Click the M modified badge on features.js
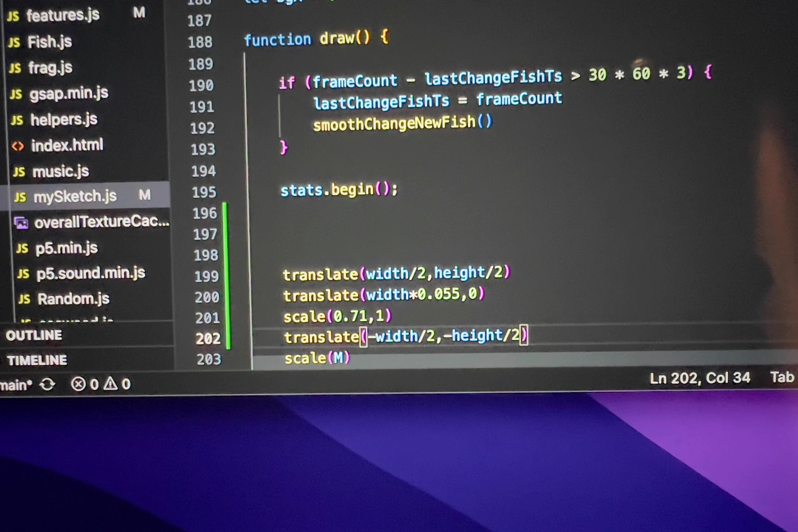This screenshot has width=798, height=532. [139, 12]
